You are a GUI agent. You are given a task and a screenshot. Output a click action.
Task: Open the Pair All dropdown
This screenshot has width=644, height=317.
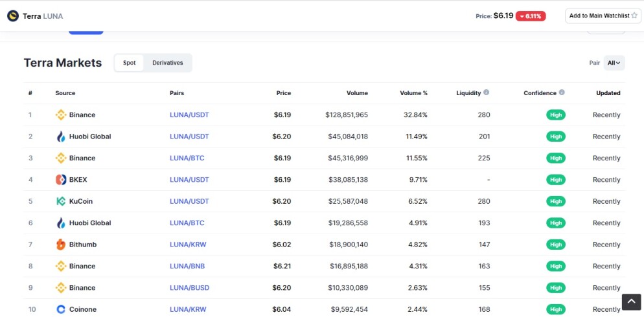click(x=614, y=63)
